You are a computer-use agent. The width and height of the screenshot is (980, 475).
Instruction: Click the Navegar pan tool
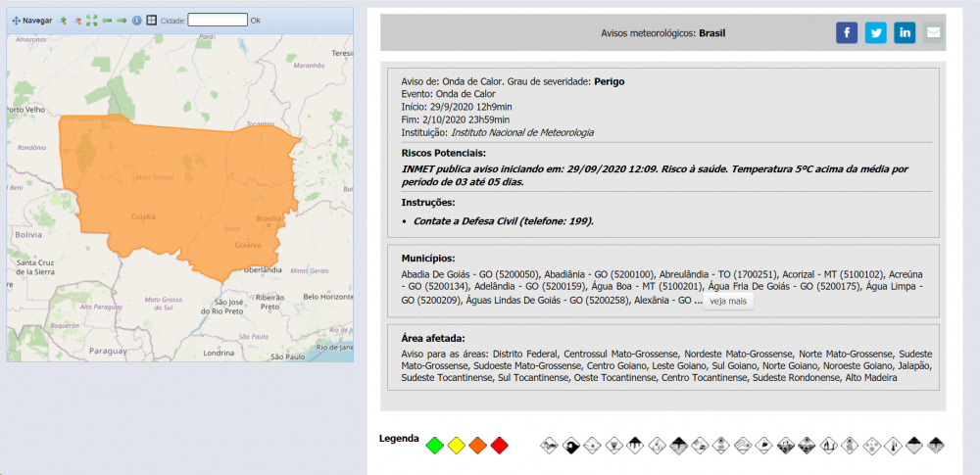pyautogui.click(x=32, y=20)
